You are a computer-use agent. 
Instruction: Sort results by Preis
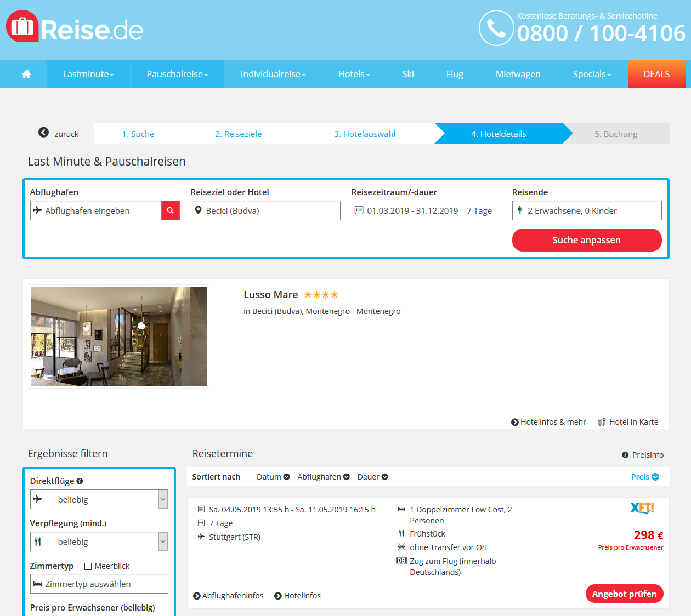pos(645,477)
